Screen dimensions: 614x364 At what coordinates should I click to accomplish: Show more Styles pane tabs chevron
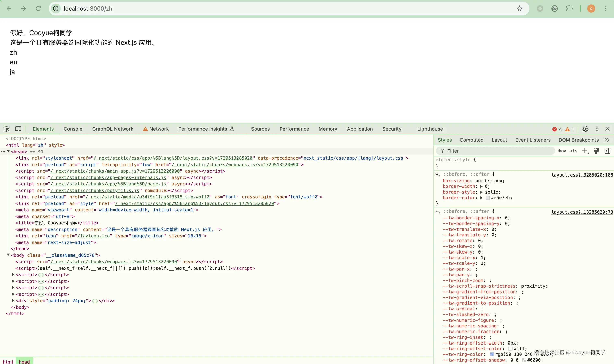click(x=607, y=140)
